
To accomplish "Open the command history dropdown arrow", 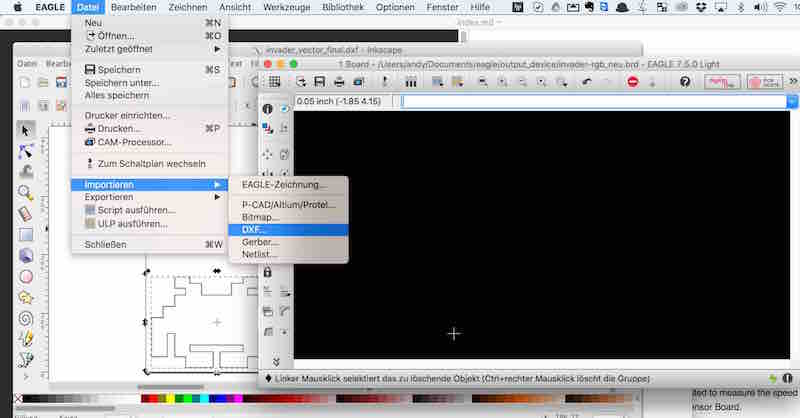I will point(793,101).
